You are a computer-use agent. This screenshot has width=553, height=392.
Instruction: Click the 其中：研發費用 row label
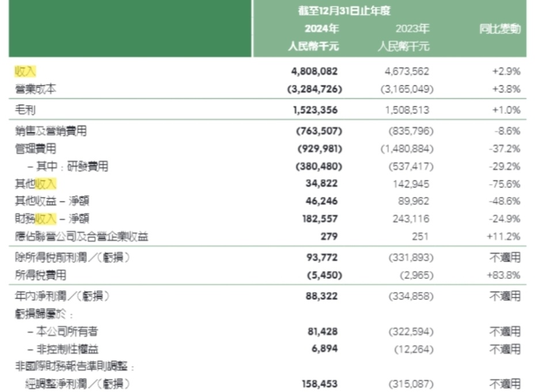tap(68, 166)
